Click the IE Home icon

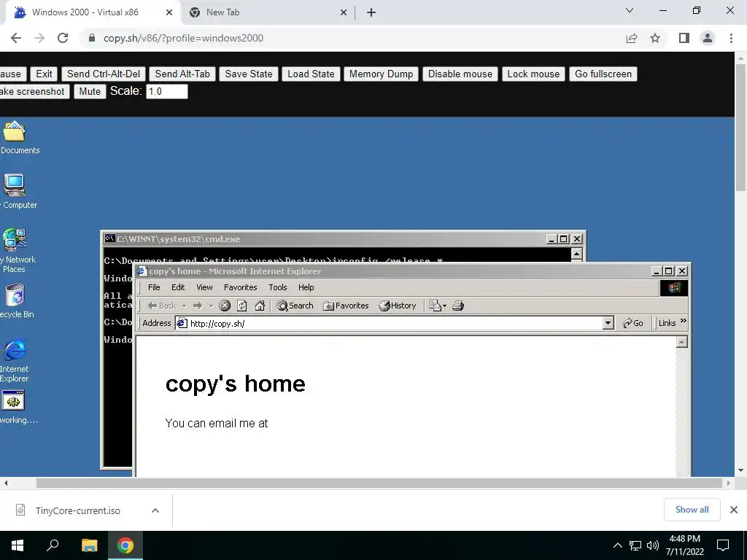pyautogui.click(x=260, y=306)
